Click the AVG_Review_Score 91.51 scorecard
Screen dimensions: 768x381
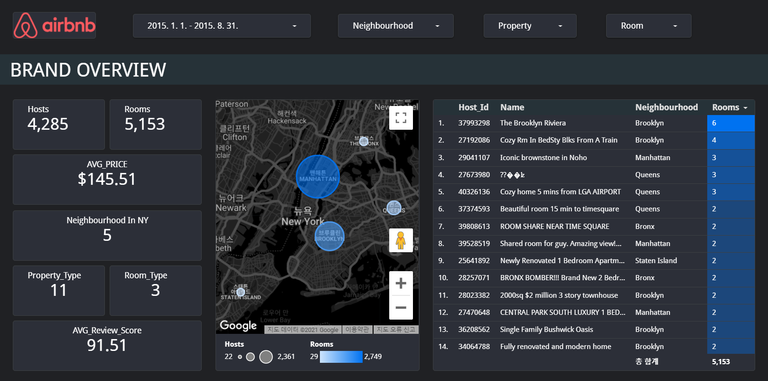click(107, 346)
